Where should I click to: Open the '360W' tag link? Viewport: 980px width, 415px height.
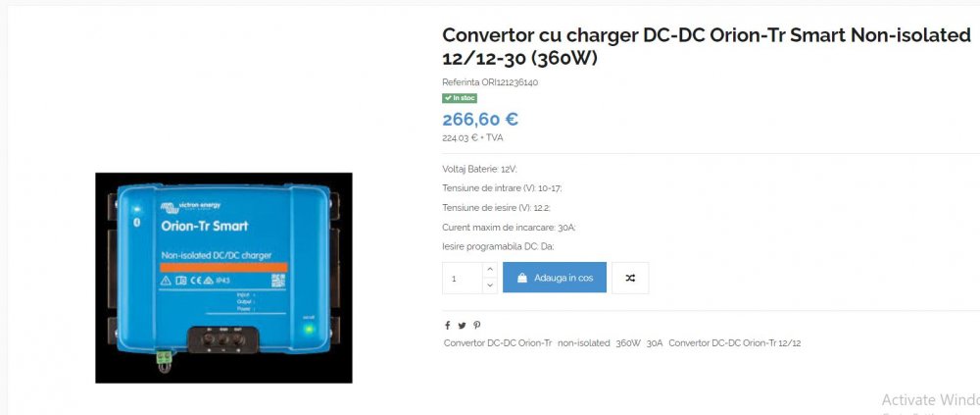tap(628, 343)
